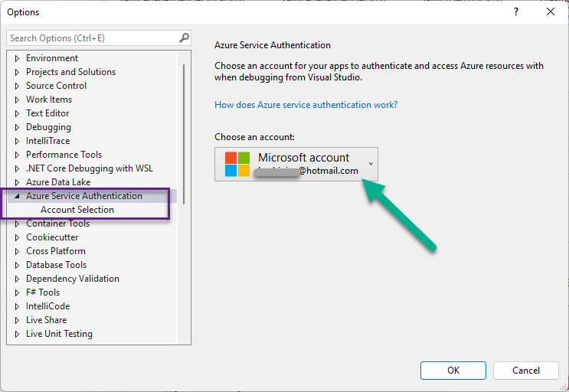569x392 pixels.
Task: Select the Cookiecutter label
Action: [52, 237]
